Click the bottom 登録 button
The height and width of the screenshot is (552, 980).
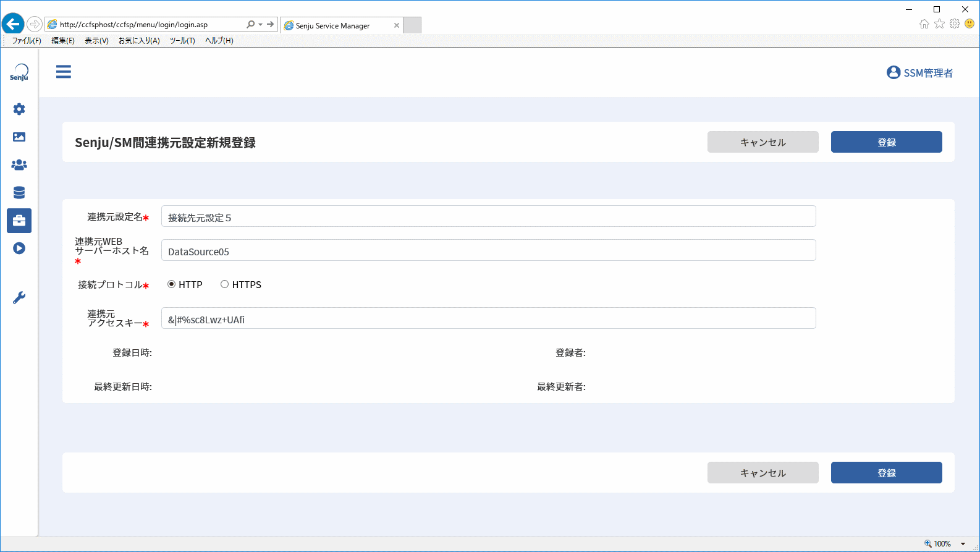[887, 473]
